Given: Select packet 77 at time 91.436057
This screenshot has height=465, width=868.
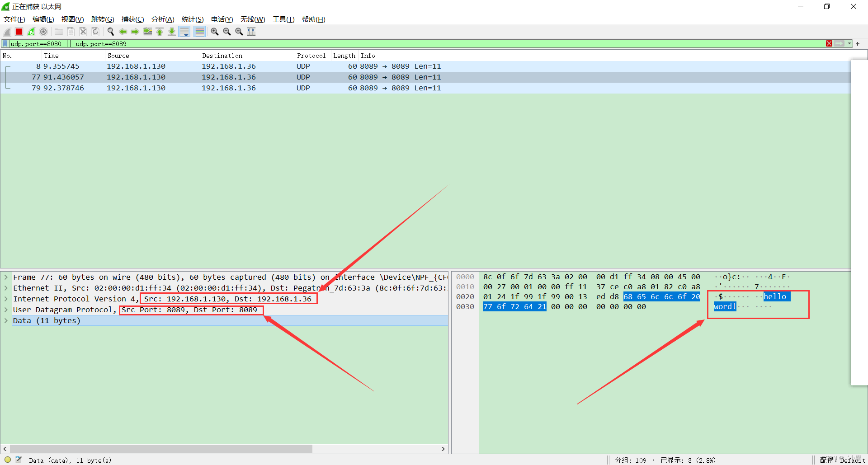Looking at the screenshot, I should [x=425, y=77].
